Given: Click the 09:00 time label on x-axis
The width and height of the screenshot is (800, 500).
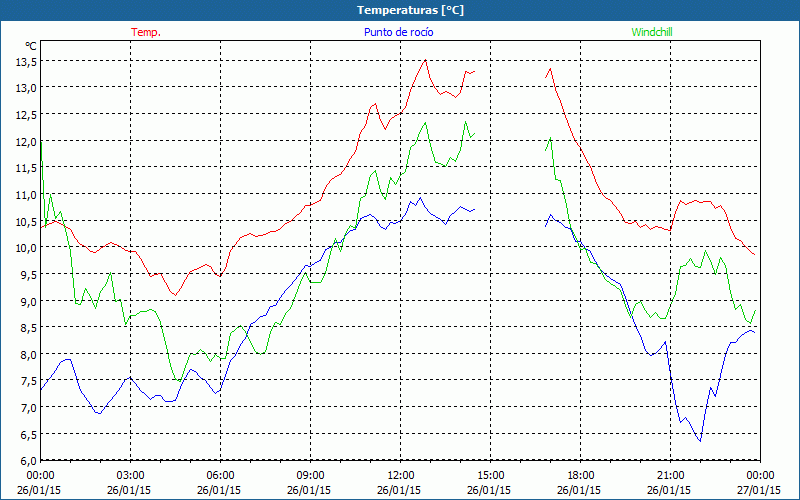Looking at the screenshot, I should click(x=309, y=476).
